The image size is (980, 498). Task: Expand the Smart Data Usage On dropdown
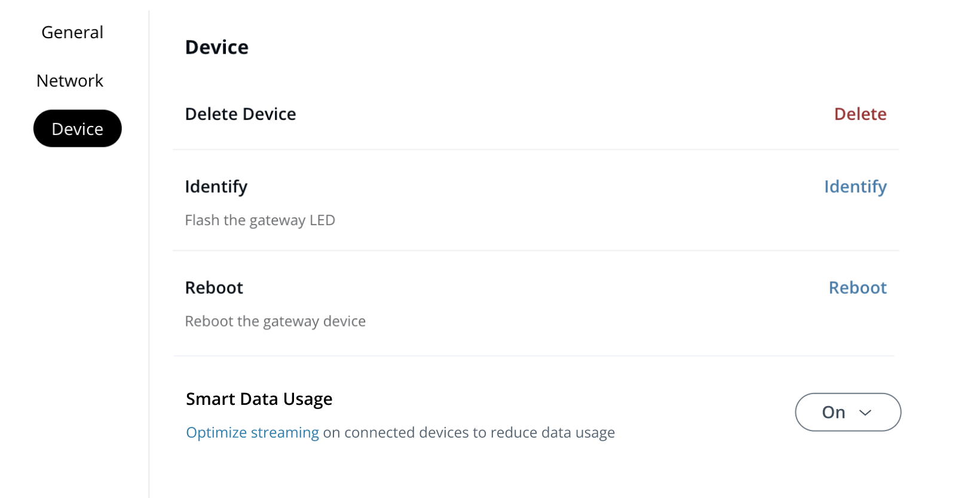[847, 412]
